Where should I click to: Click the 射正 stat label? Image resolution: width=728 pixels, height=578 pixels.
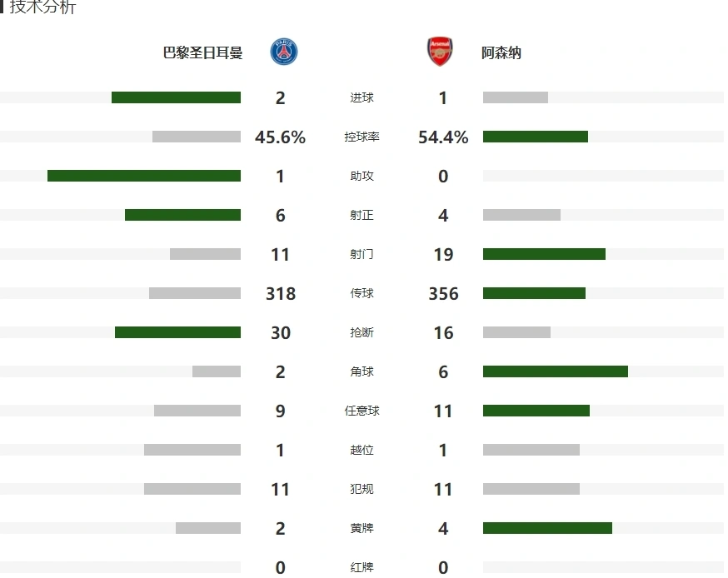362,215
